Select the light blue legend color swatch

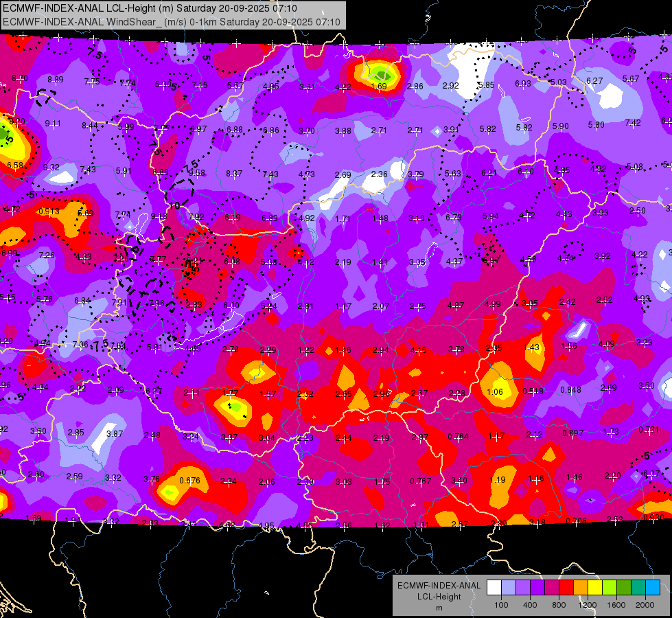[x=653, y=588]
